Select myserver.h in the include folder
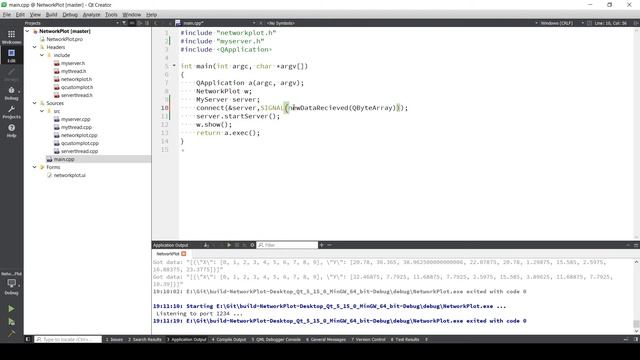 [73, 63]
